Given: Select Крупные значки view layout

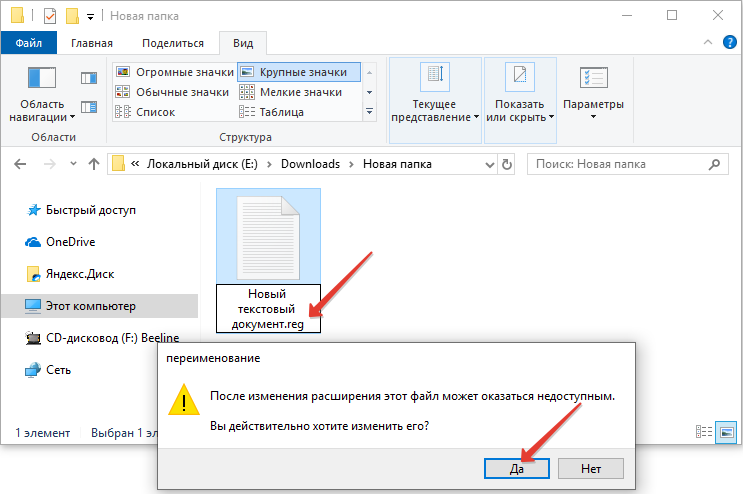Looking at the screenshot, I should coord(299,72).
